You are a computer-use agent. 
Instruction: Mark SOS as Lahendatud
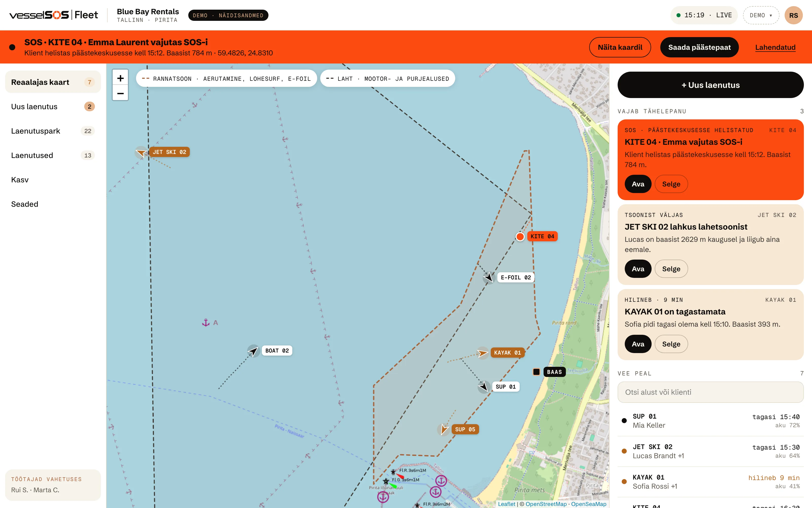coord(775,47)
